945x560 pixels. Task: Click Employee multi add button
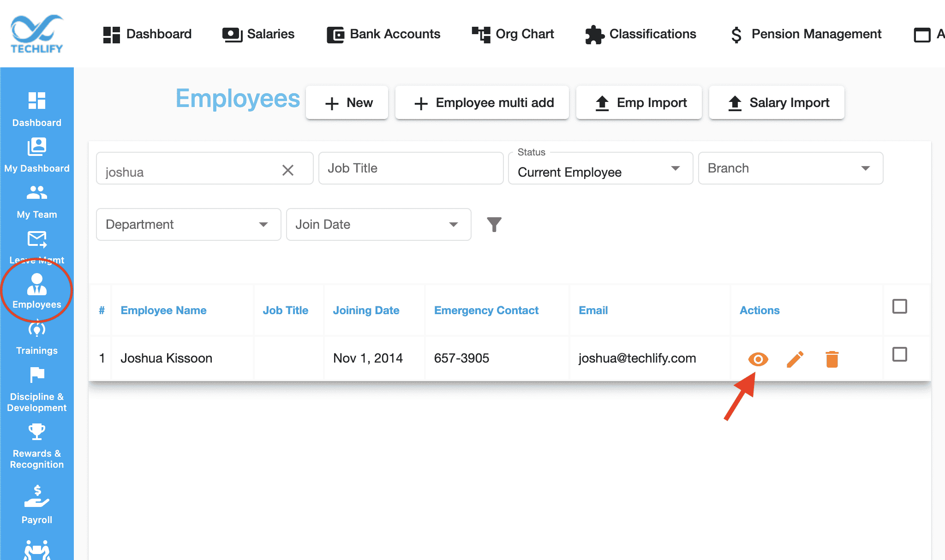coord(482,102)
